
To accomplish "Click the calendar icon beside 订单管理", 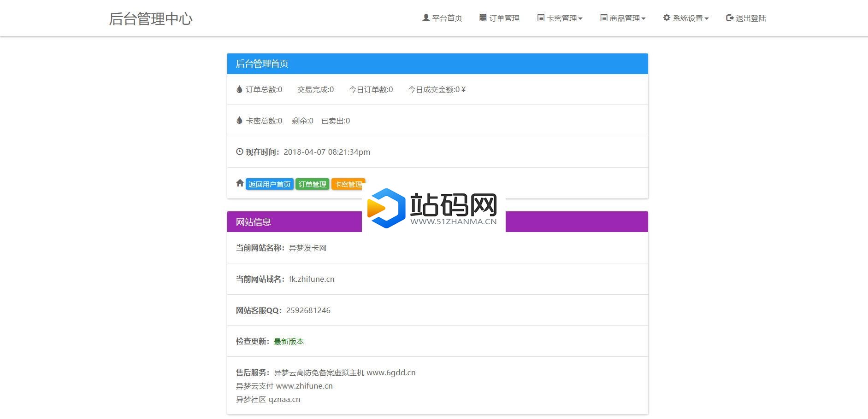I will tap(483, 18).
